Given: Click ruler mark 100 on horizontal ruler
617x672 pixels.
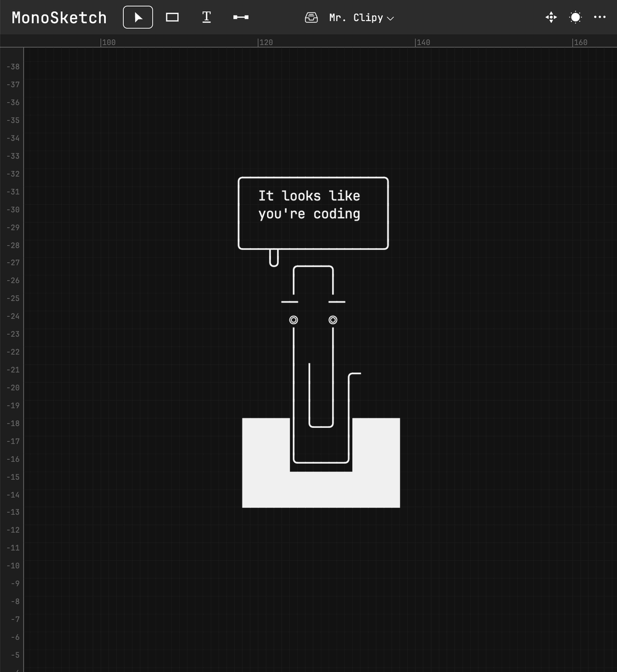Looking at the screenshot, I should 109,42.
